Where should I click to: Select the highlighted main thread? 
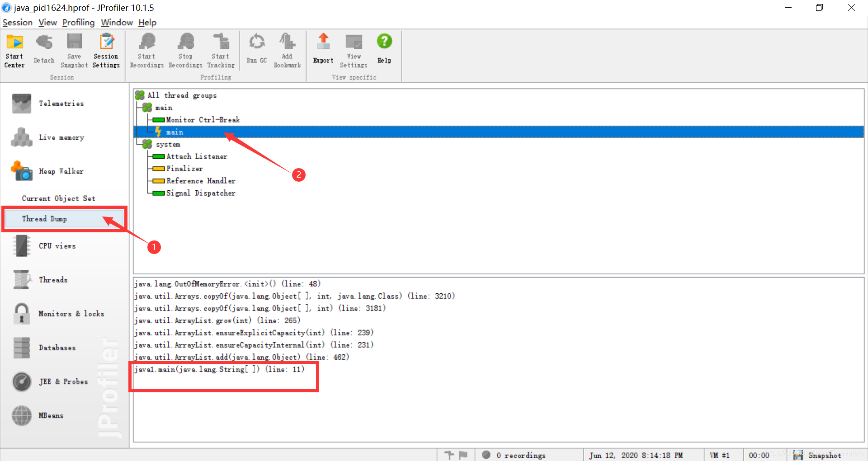click(x=499, y=132)
